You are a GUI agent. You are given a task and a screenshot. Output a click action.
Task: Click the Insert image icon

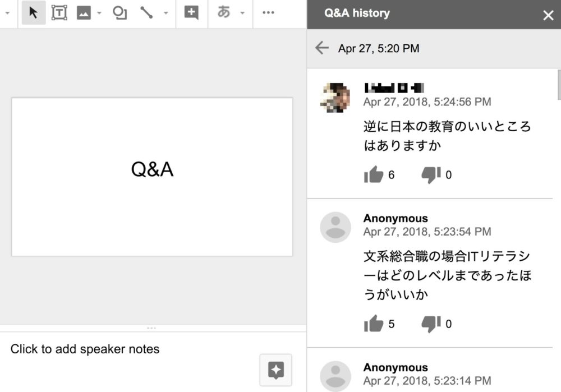tap(84, 13)
